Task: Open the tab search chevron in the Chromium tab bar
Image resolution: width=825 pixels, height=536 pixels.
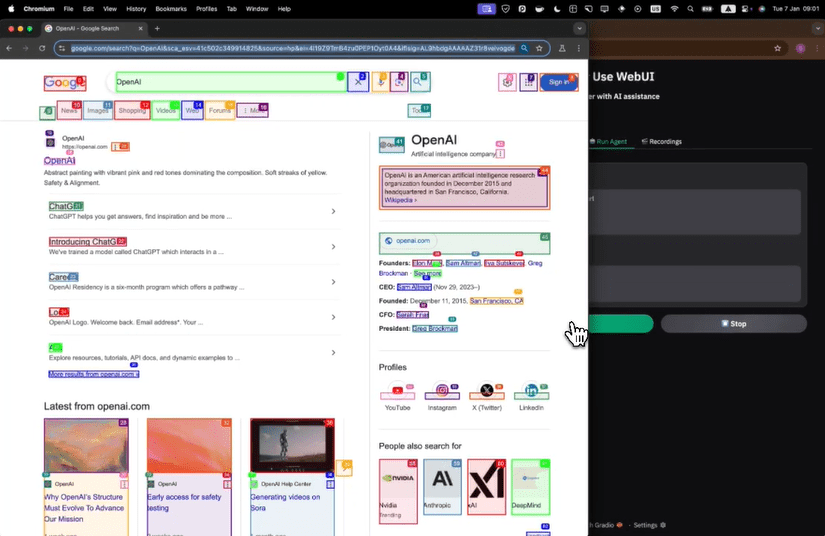Action: tap(579, 28)
